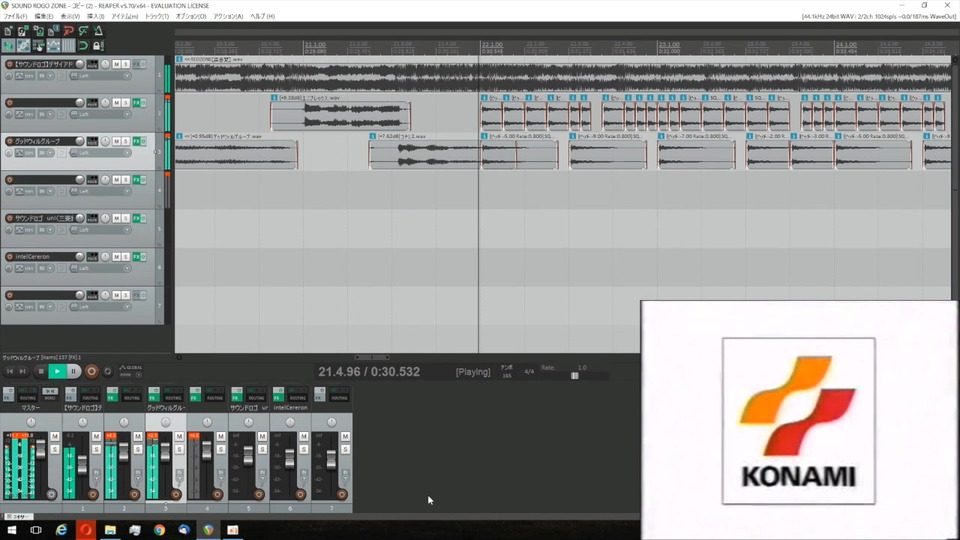Open the 挿入(I) menu
The height and width of the screenshot is (540, 960).
96,17
